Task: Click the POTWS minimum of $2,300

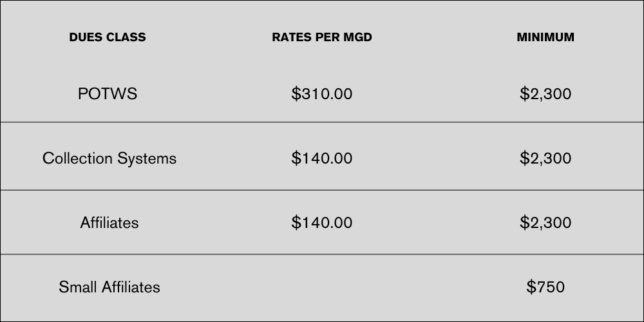Action: coord(545,94)
